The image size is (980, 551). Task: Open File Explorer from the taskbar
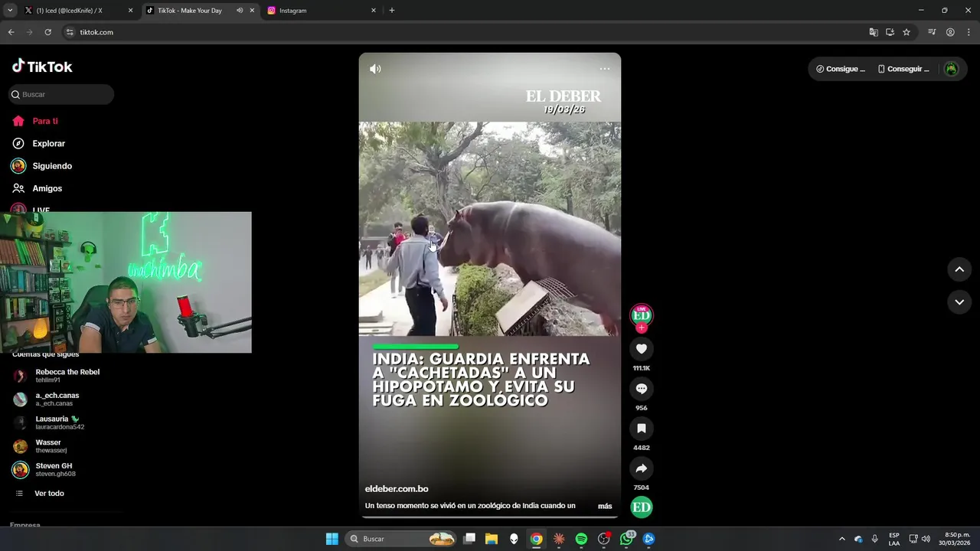(492, 539)
